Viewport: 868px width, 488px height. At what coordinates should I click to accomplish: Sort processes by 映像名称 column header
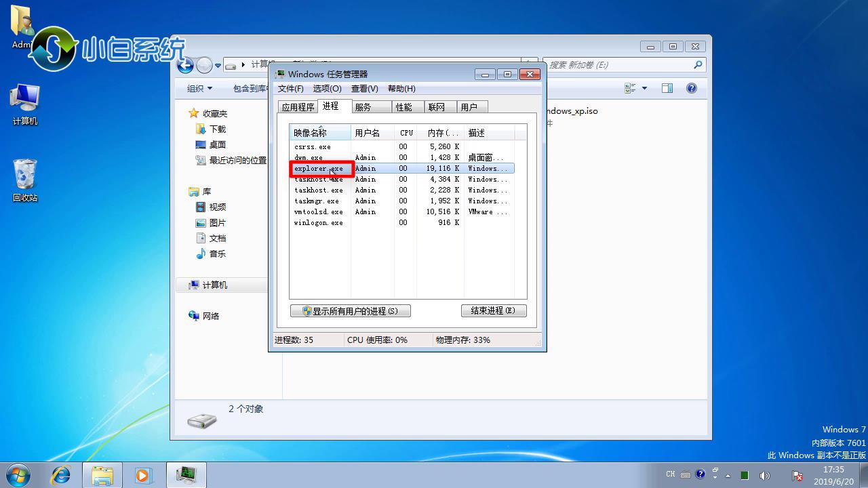coord(320,133)
